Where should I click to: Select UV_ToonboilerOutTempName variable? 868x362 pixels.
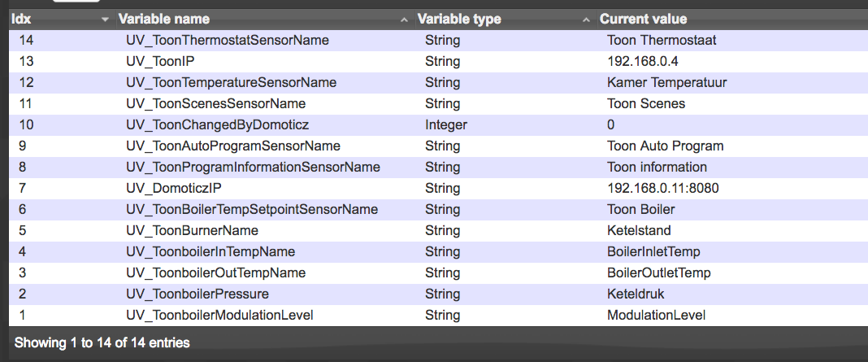(216, 273)
